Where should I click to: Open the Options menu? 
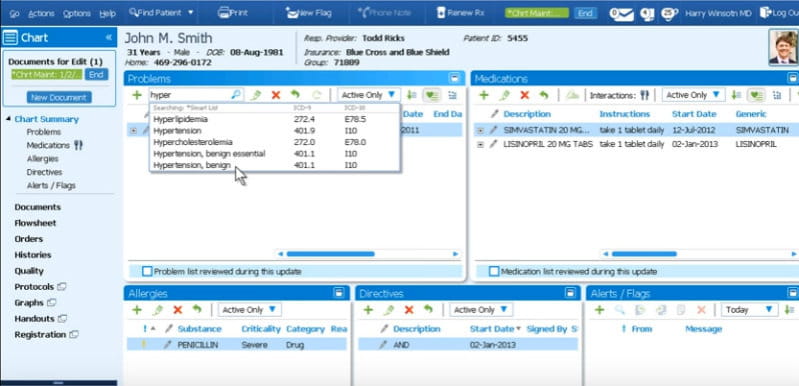coord(76,14)
